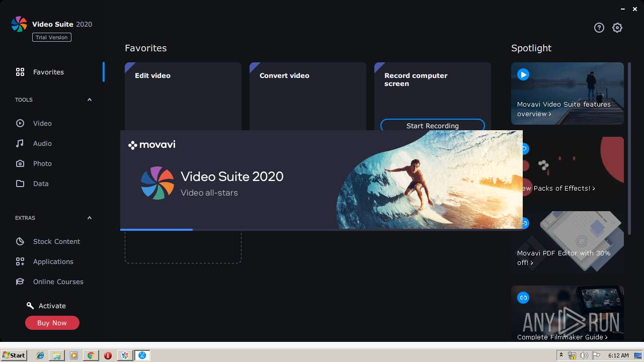Open Applications in EXTRAS
Viewport: 644px width, 362px height.
(x=53, y=261)
